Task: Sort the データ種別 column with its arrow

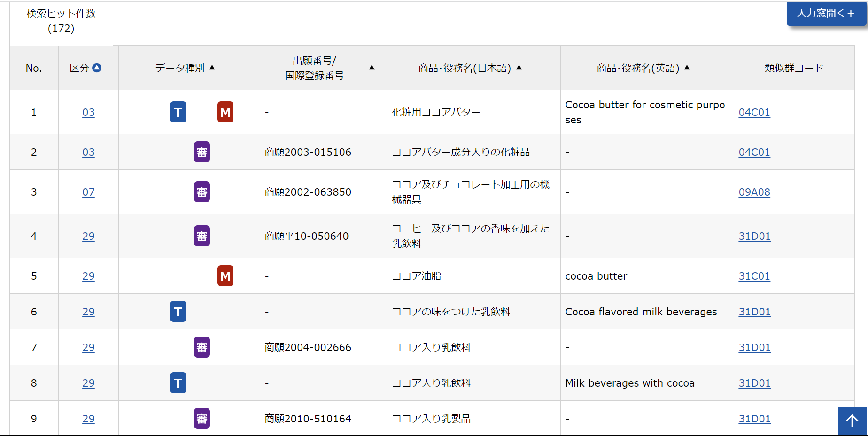Action: coord(212,68)
